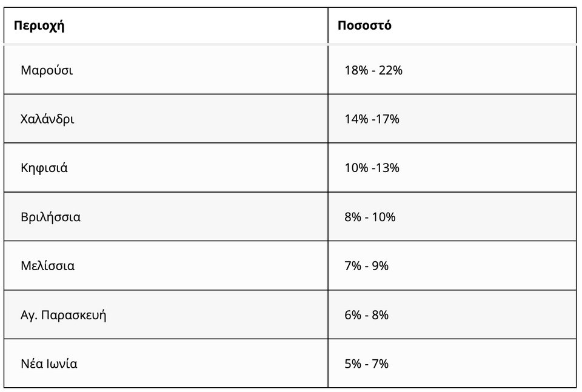This screenshot has height=392, width=582.
Task: Click the Ποσοστό column header
Action: pyautogui.click(x=364, y=26)
